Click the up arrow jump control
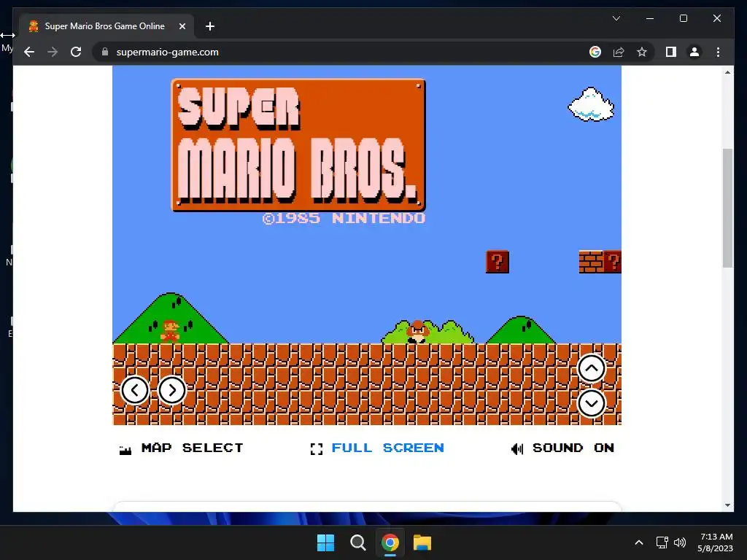This screenshot has height=560, width=747. [591, 368]
